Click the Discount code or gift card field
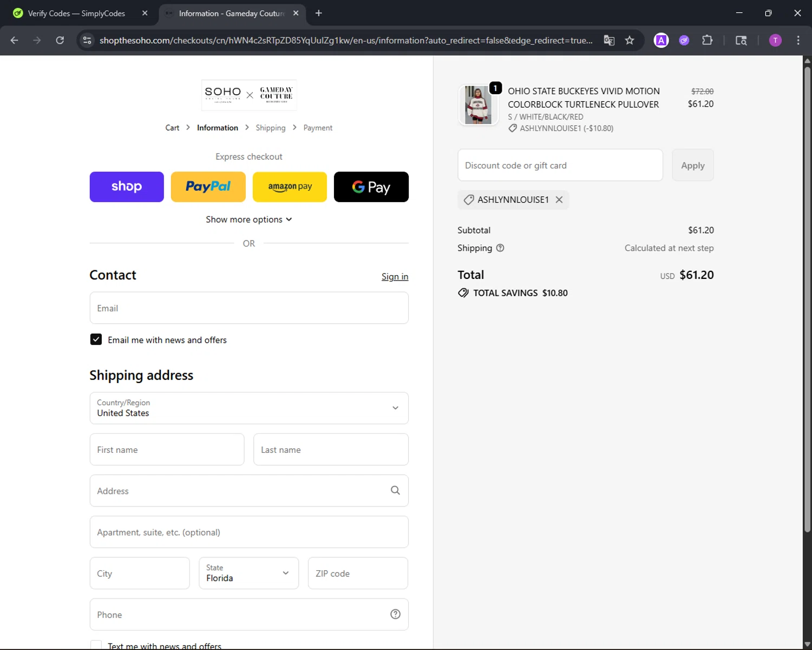Screen dimensions: 812x650 click(560, 165)
